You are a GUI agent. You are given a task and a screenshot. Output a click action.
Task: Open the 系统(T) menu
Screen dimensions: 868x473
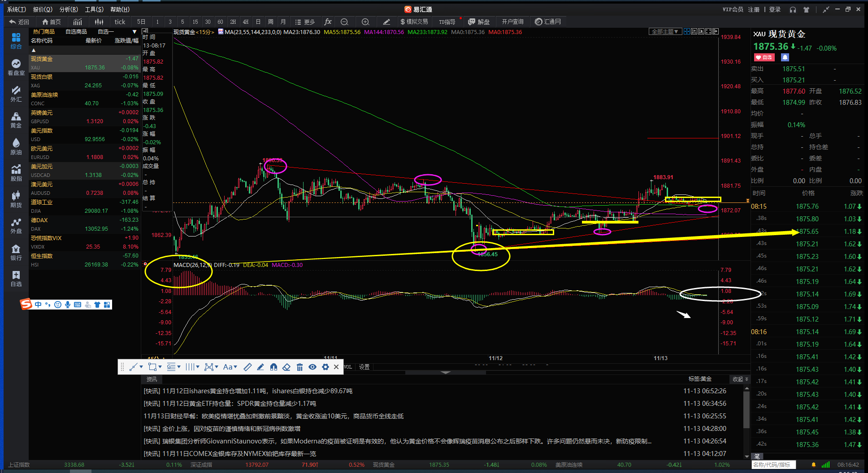[17, 9]
